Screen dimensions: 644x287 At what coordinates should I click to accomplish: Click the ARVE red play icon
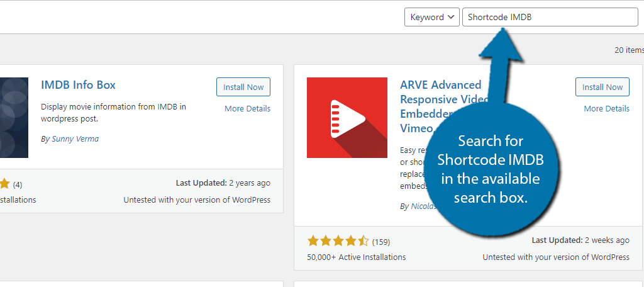click(347, 118)
